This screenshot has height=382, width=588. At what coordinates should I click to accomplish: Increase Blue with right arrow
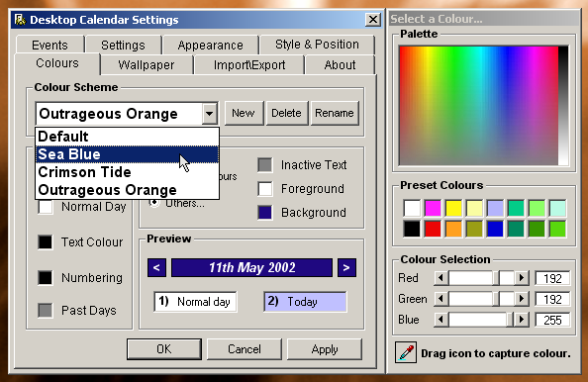click(522, 320)
